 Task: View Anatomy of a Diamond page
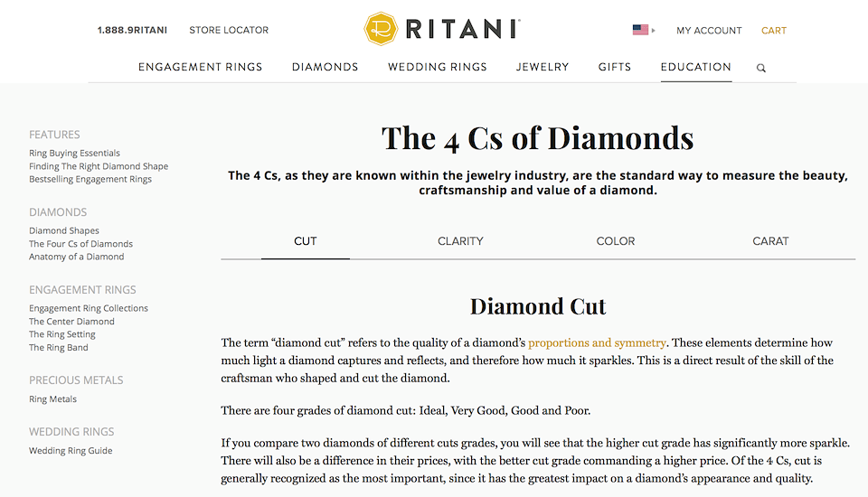pos(76,257)
